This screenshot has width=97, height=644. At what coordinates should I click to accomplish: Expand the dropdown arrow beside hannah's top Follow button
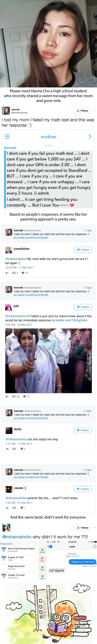point(94,110)
